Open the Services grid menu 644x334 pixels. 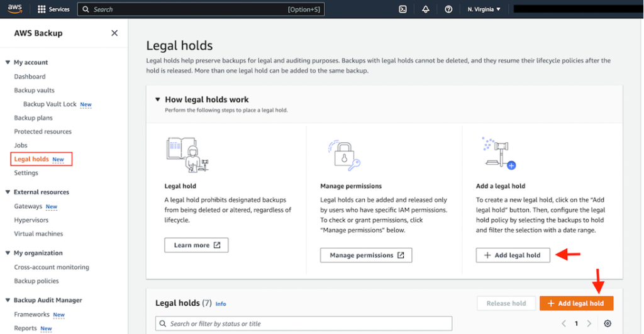coord(53,9)
